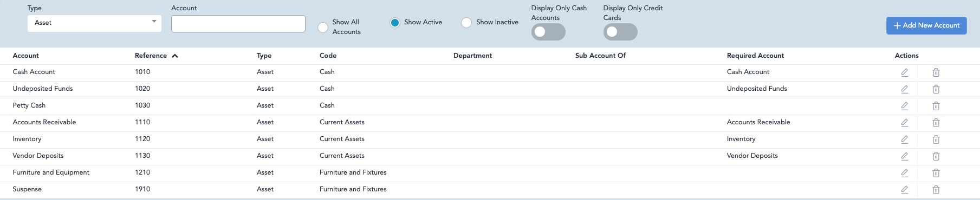This screenshot has width=980, height=200.
Task: Delete the Inventory account
Action: pyautogui.click(x=936, y=139)
